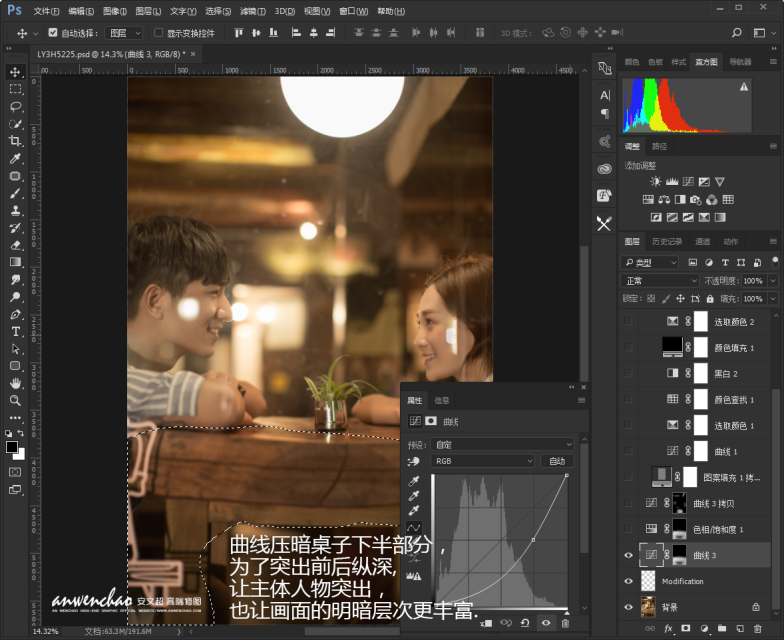
Task: Select the Dodge tool
Action: point(15,297)
